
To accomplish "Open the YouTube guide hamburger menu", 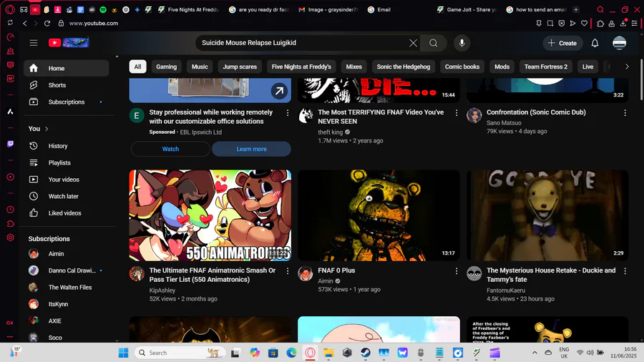I will pos(34,43).
